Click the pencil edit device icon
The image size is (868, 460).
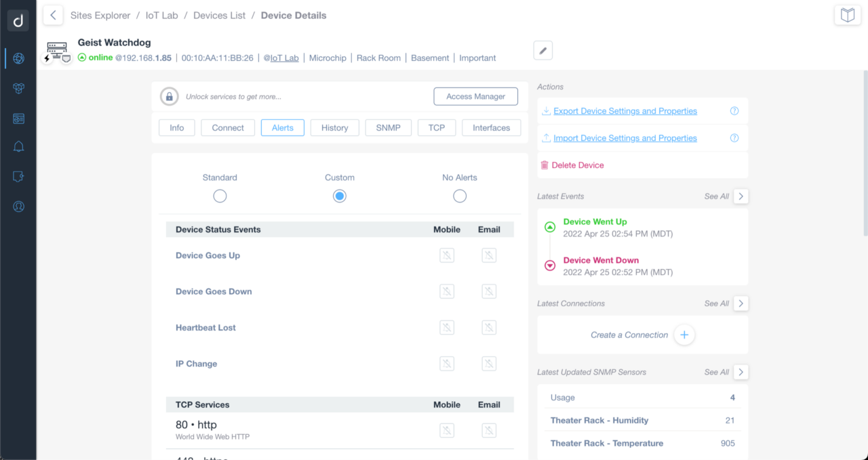542,50
